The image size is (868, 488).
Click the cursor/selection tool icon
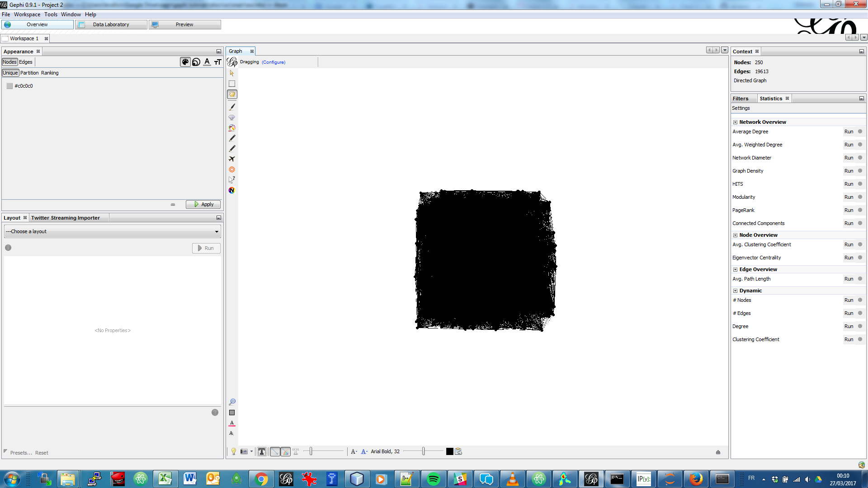(x=232, y=73)
